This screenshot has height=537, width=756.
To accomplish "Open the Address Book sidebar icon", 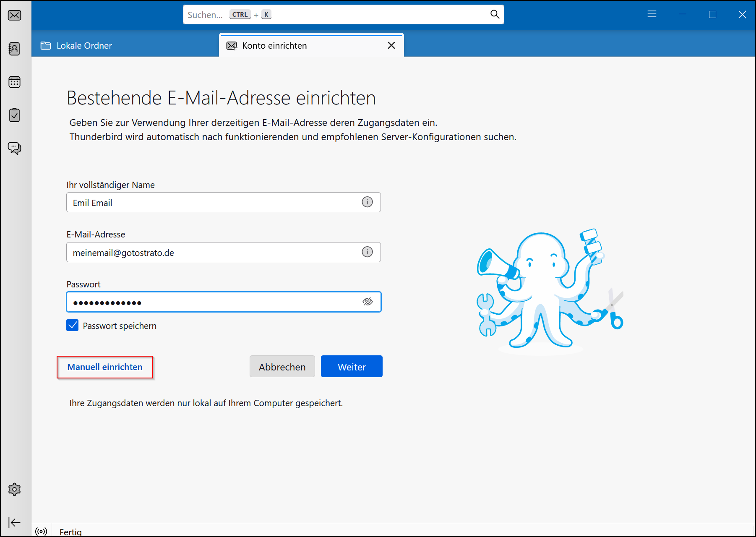I will click(15, 49).
